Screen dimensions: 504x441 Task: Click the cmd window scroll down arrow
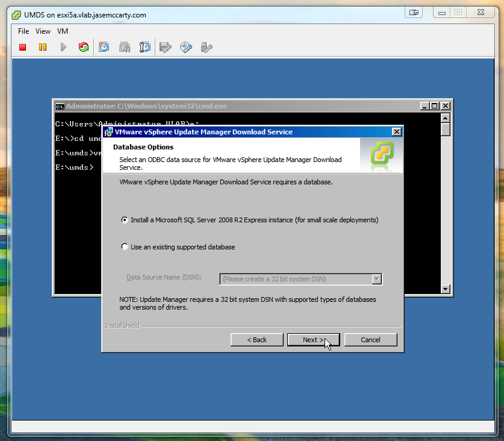pyautogui.click(x=445, y=289)
